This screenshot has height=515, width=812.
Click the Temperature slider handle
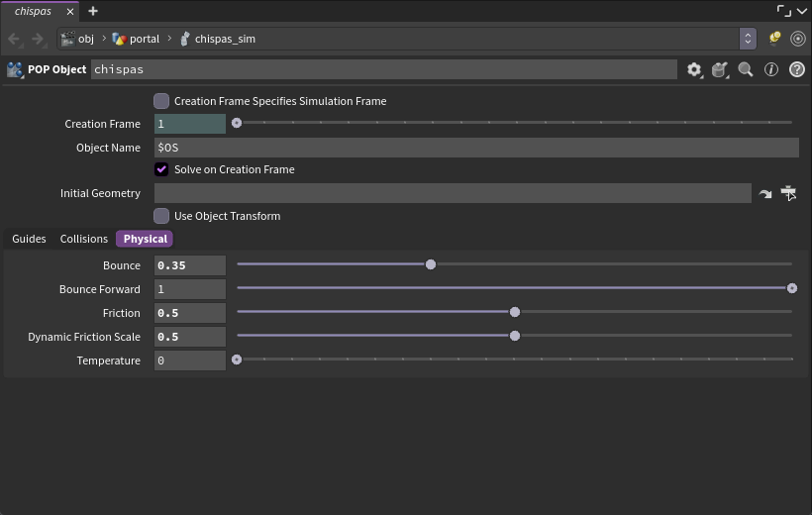point(237,360)
